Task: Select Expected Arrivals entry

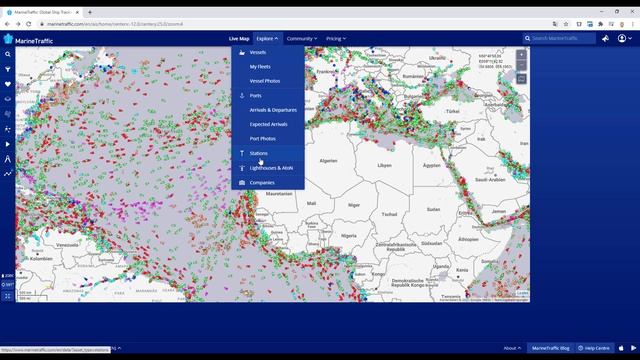Action: tap(268, 124)
